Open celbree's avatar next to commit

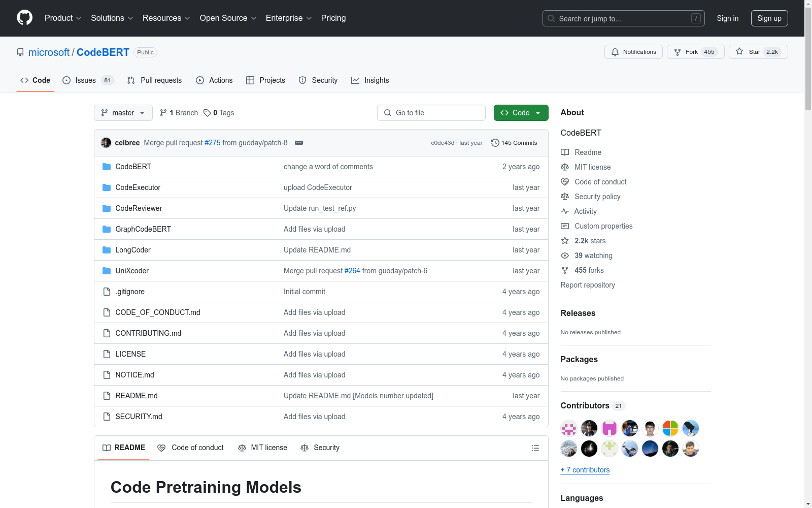pyautogui.click(x=106, y=143)
